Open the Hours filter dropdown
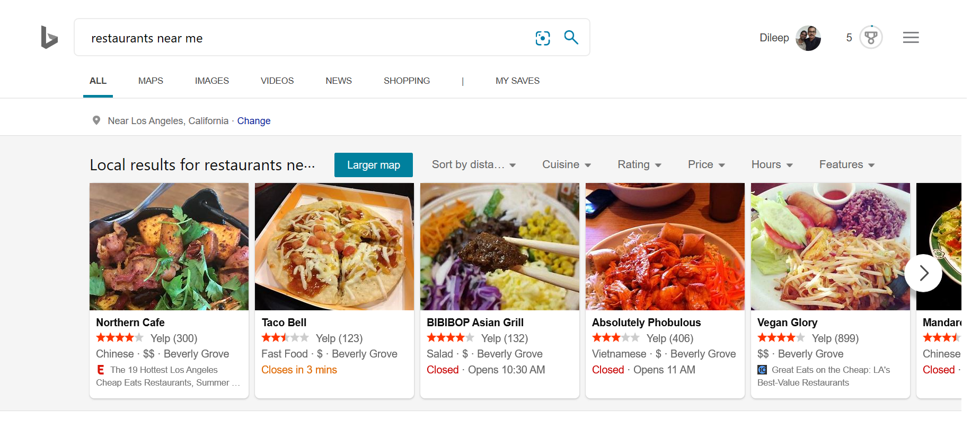Viewport: 980px width, 427px height. click(x=771, y=164)
